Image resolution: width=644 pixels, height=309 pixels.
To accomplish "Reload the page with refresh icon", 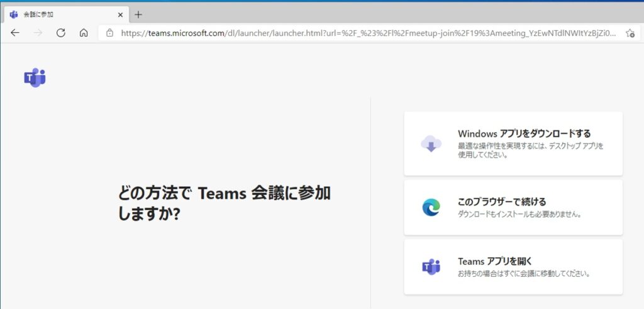I will coord(61,33).
